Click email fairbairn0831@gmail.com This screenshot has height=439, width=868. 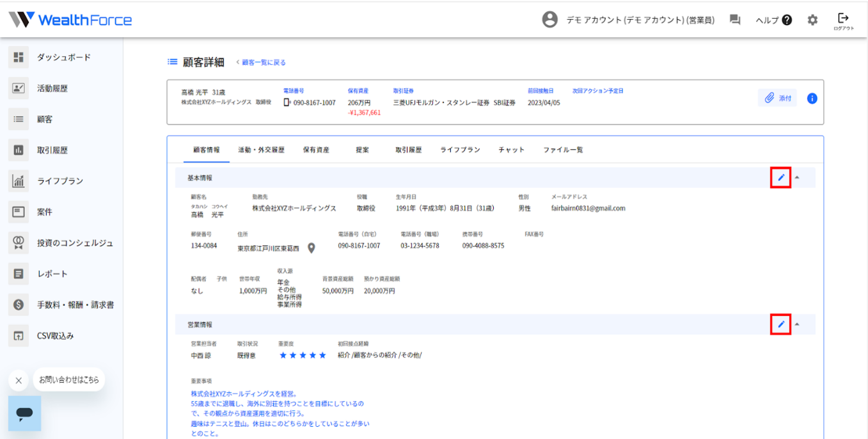(x=588, y=208)
